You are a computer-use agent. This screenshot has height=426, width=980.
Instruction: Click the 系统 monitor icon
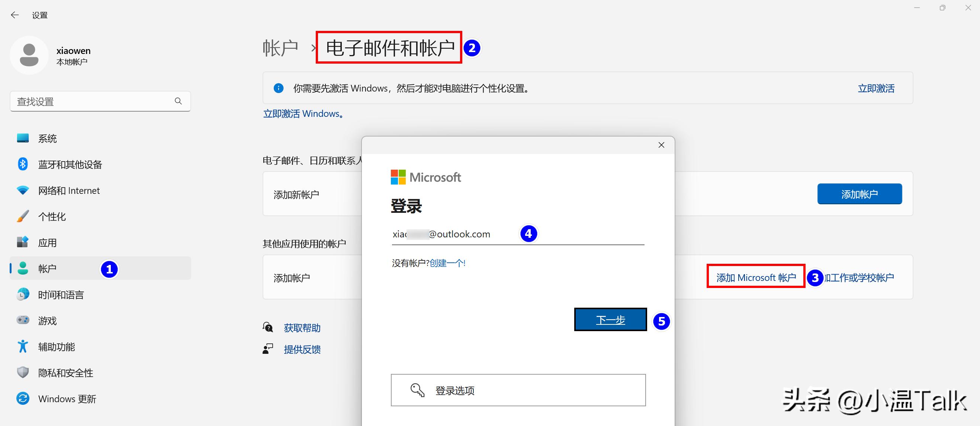point(23,138)
